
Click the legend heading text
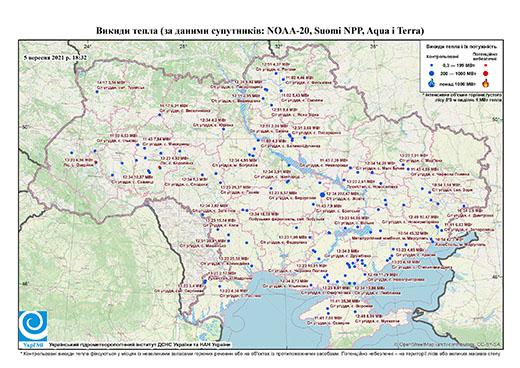[462, 46]
